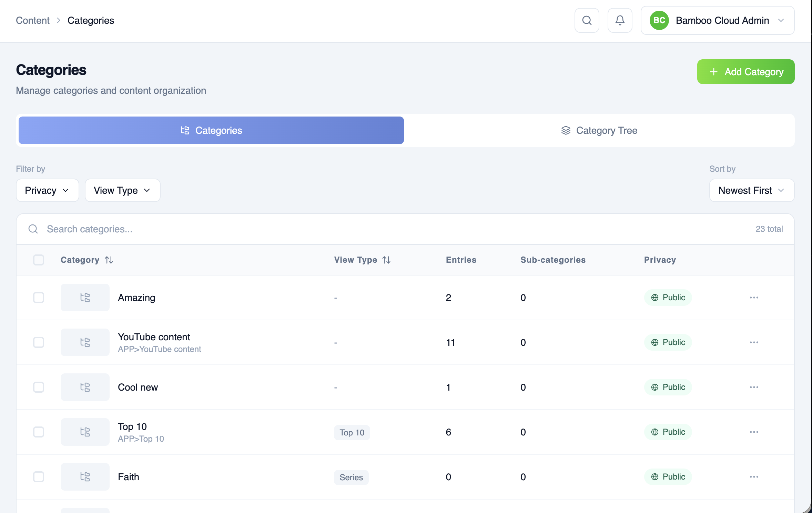Select the Cool new row checkbox
This screenshot has height=513, width=812.
coord(39,387)
